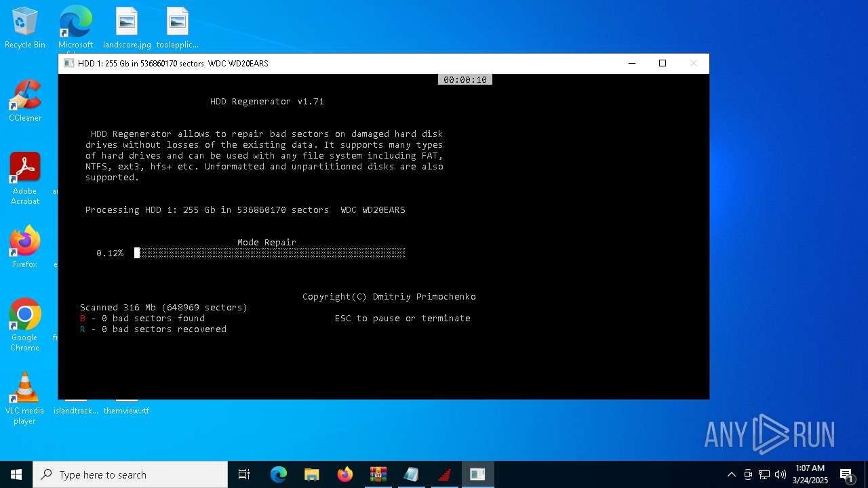This screenshot has height=488, width=868.
Task: Maximize the HDD Regenerator window
Action: pyautogui.click(x=663, y=63)
